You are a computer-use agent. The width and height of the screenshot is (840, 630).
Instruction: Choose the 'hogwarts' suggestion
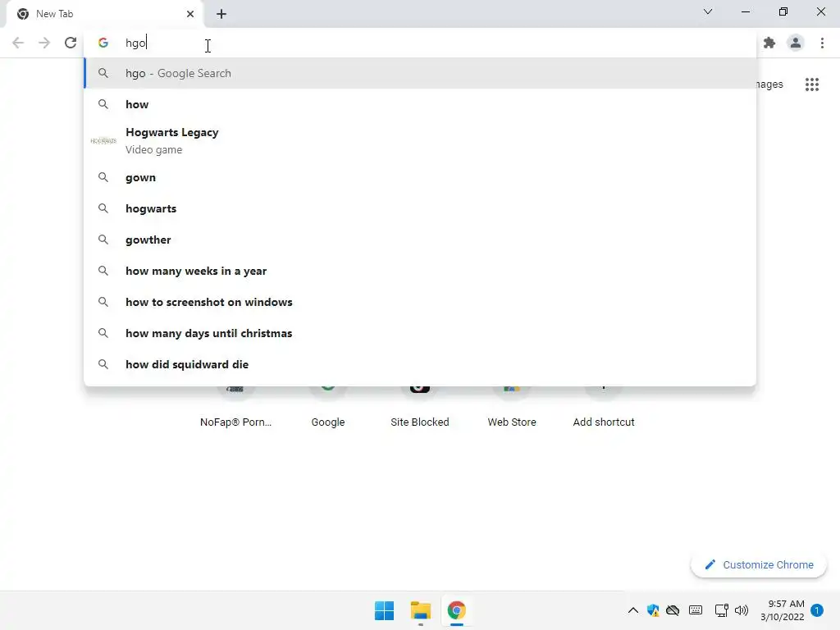click(420, 208)
